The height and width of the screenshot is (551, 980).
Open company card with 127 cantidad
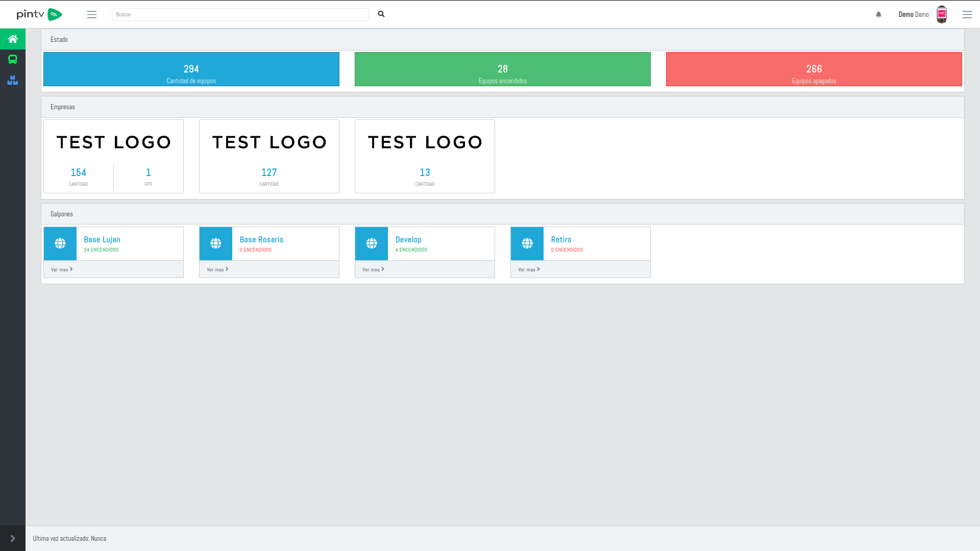point(269,156)
